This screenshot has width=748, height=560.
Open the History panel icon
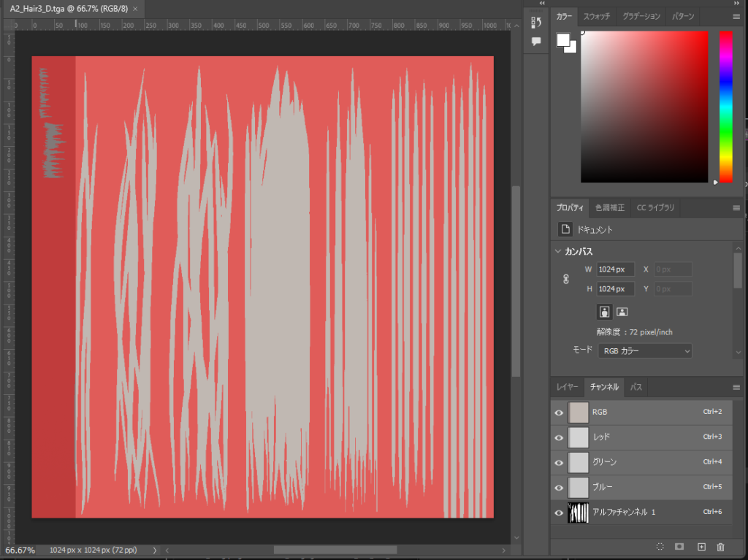coord(536,22)
